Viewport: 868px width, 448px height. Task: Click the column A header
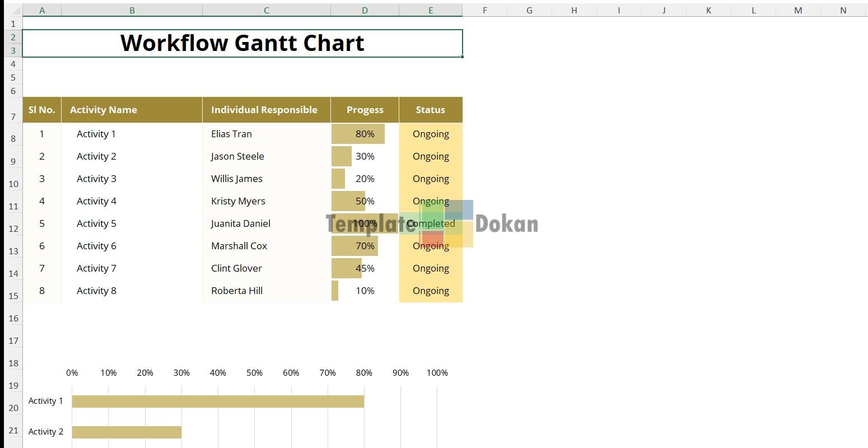coord(42,10)
